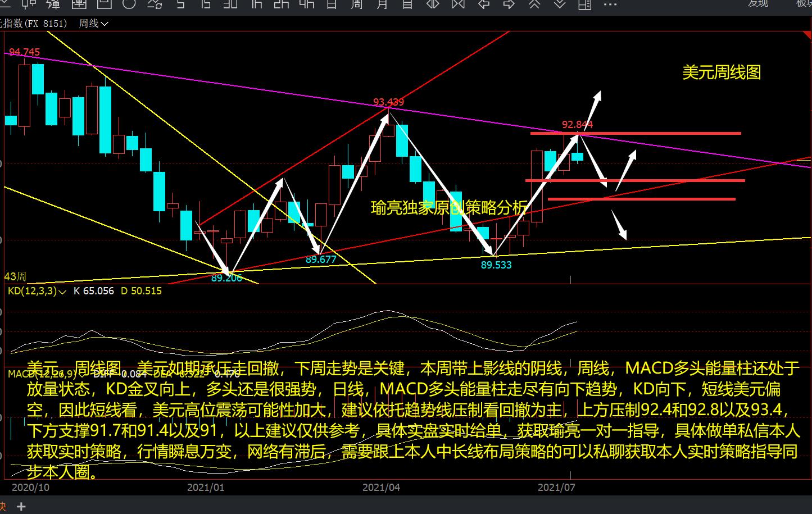The width and height of the screenshot is (812, 514).
Task: Click the D 50.515 indicator value
Action: pos(141,291)
